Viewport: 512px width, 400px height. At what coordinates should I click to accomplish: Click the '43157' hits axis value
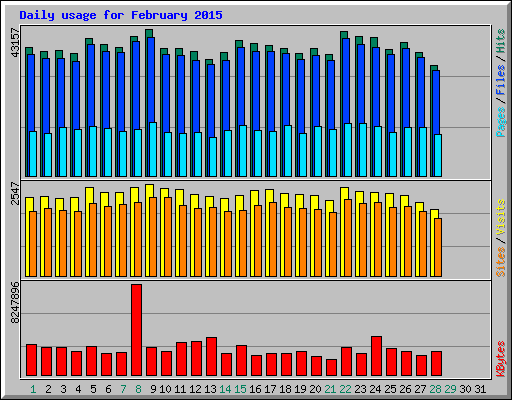pyautogui.click(x=15, y=43)
